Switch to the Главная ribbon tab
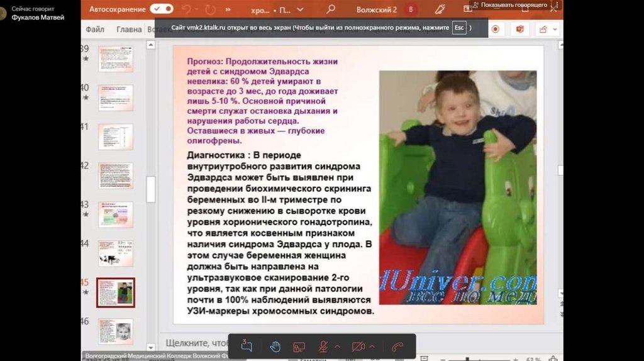Image resolution: width=644 pixels, height=361 pixels. [129, 29]
